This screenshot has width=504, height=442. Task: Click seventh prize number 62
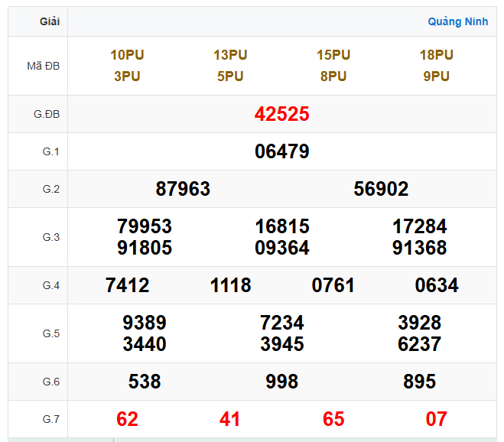click(127, 419)
